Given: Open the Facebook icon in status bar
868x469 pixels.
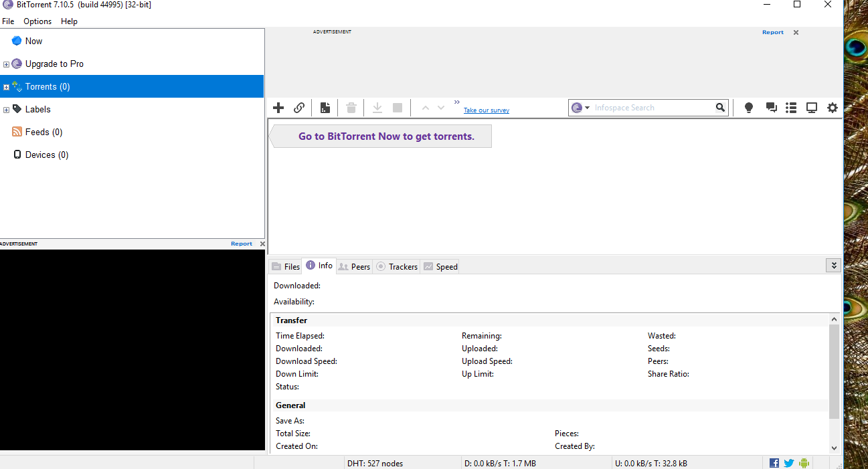Looking at the screenshot, I should [774, 463].
